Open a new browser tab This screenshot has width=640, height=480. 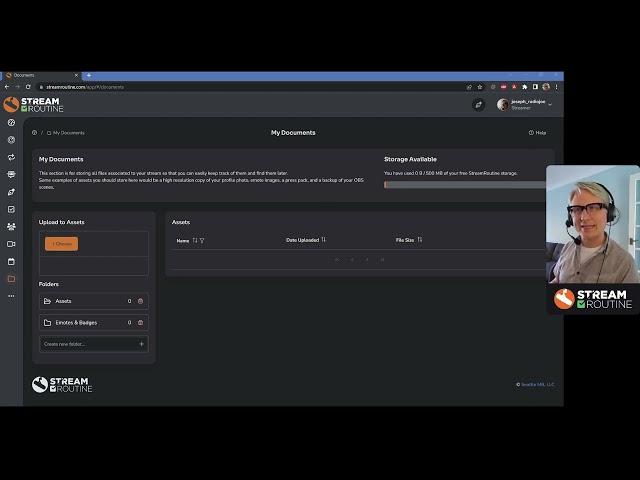point(89,76)
